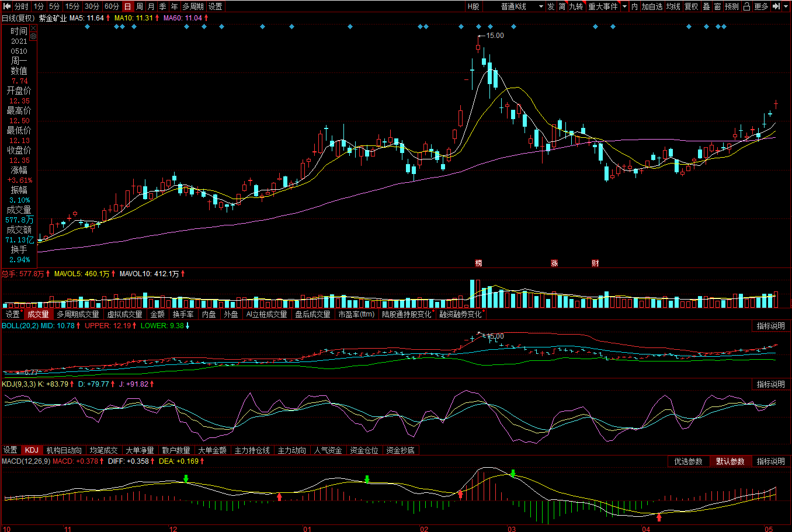Image resolution: width=792 pixels, height=532 pixels.
Task: Click the MACD(12,26,9) indicator label
Action: tap(26, 461)
